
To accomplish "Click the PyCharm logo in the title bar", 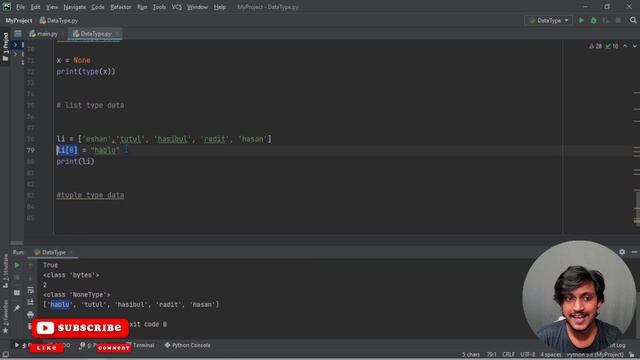I will [7, 7].
